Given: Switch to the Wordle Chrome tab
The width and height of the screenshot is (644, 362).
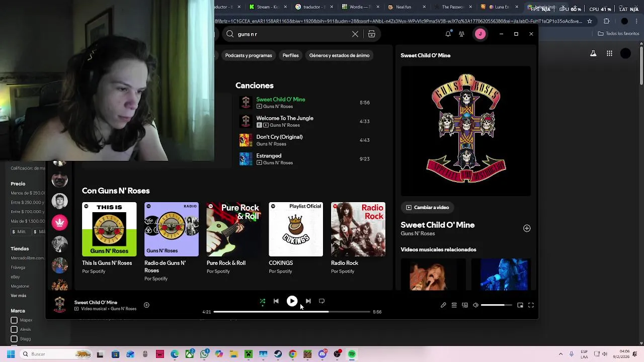Looking at the screenshot, I should tap(360, 7).
